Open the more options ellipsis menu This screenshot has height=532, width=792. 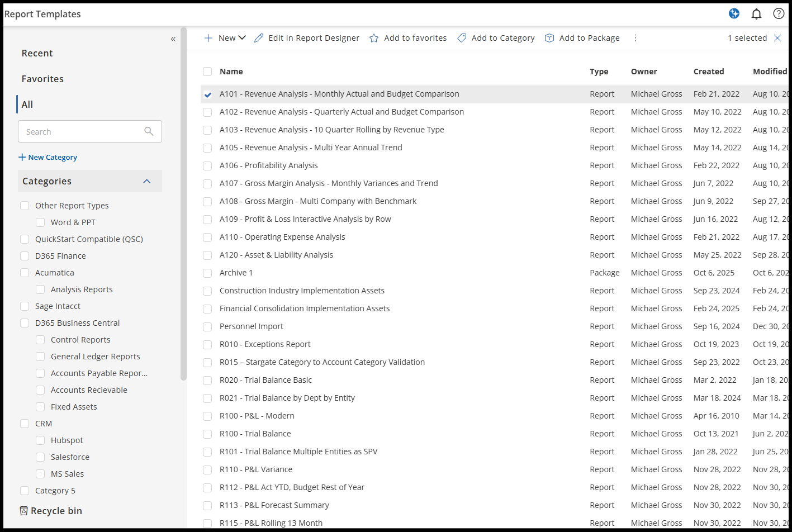(x=635, y=38)
